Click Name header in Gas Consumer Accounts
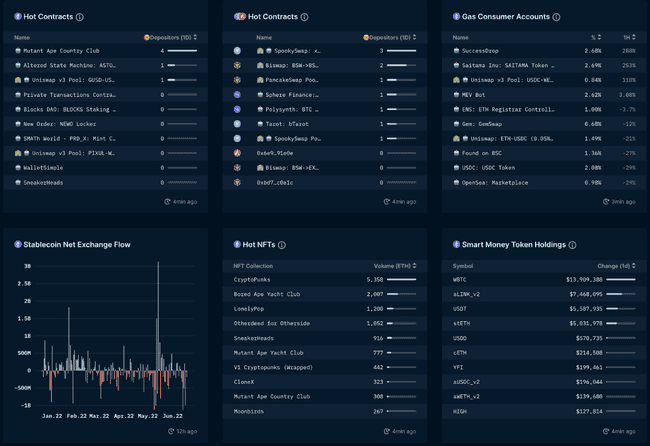 point(460,37)
